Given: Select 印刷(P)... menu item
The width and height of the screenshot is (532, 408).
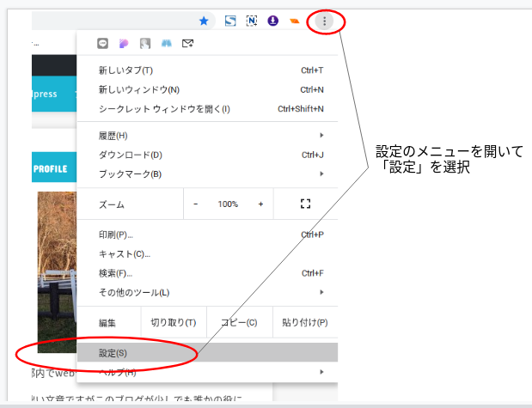Looking at the screenshot, I should point(207,234).
